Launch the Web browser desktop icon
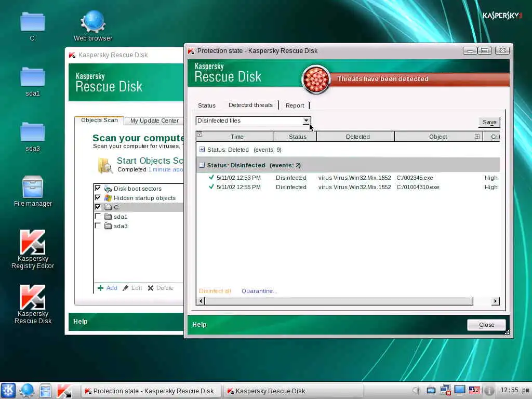This screenshot has width=532, height=399. pyautogui.click(x=93, y=26)
